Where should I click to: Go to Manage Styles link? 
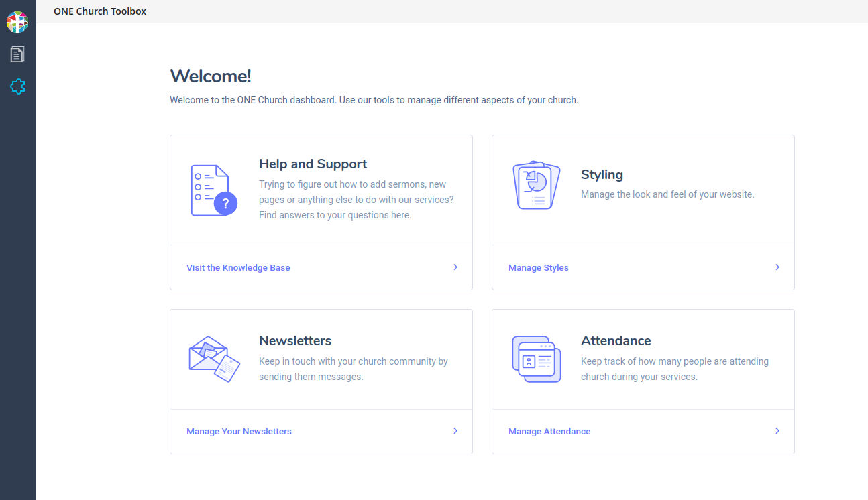(538, 268)
